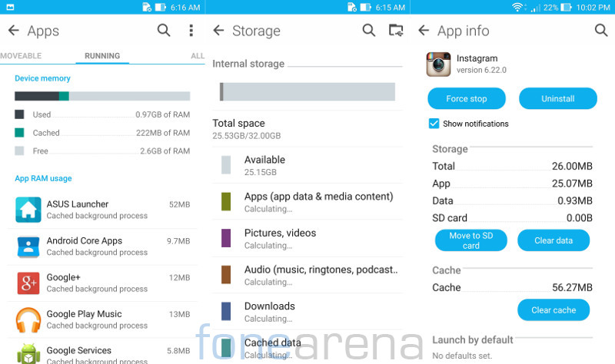Tap the Google Services android icon
The height and width of the screenshot is (364, 615).
click(x=28, y=354)
